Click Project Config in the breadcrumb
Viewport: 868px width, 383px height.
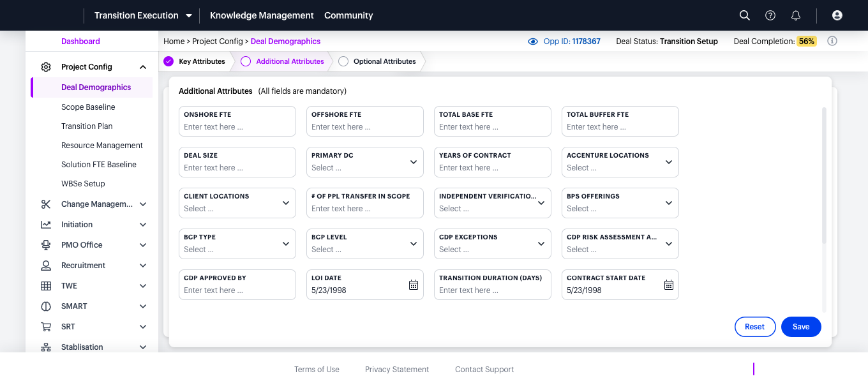point(218,41)
